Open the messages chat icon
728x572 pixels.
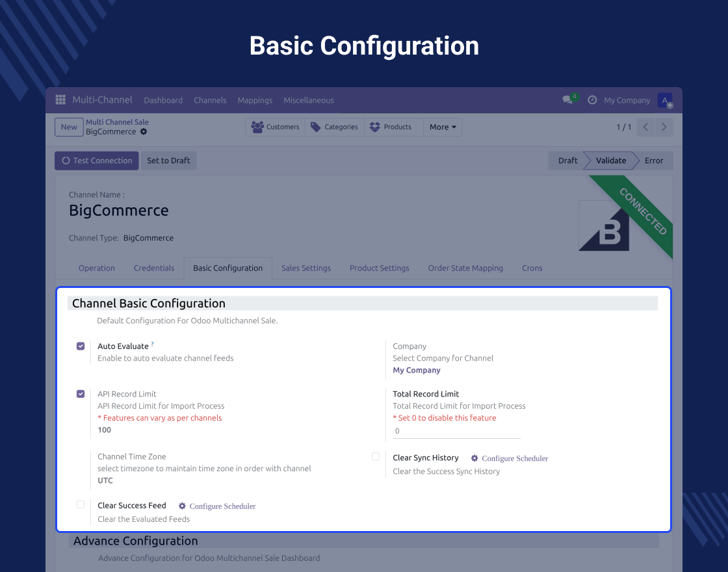[x=567, y=99]
